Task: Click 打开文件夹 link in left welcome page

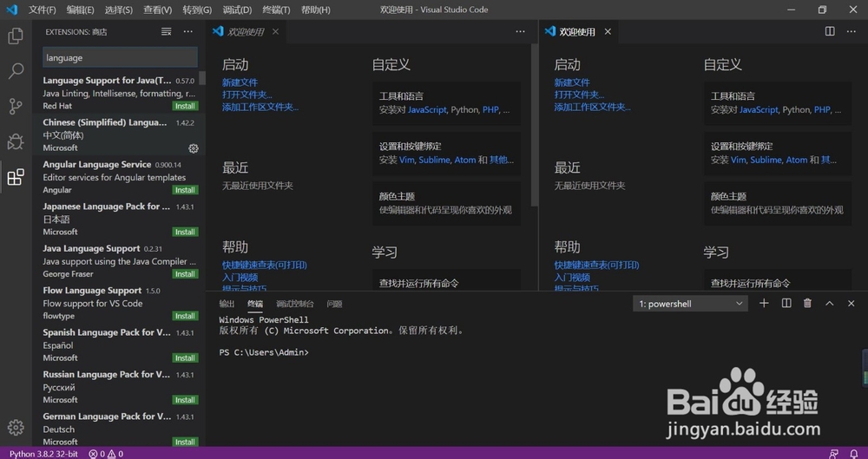Action: pyautogui.click(x=247, y=95)
